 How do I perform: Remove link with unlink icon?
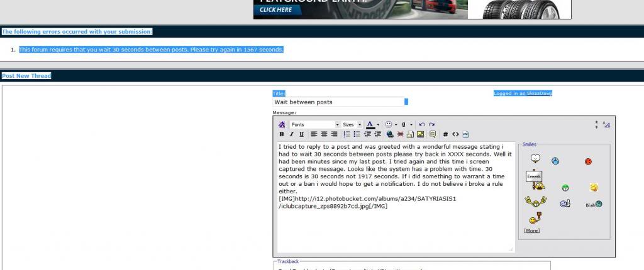[x=401, y=134]
